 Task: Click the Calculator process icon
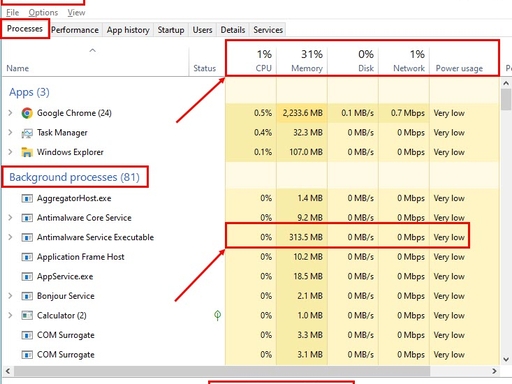pos(27,316)
